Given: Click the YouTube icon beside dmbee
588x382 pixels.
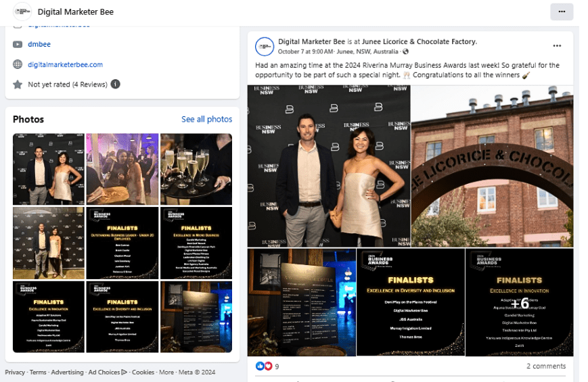Looking at the screenshot, I should point(18,44).
